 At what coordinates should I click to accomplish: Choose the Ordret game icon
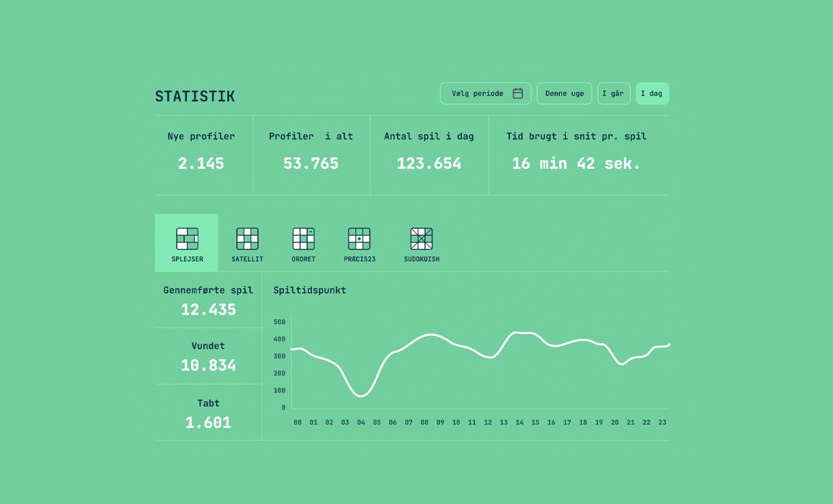303,239
